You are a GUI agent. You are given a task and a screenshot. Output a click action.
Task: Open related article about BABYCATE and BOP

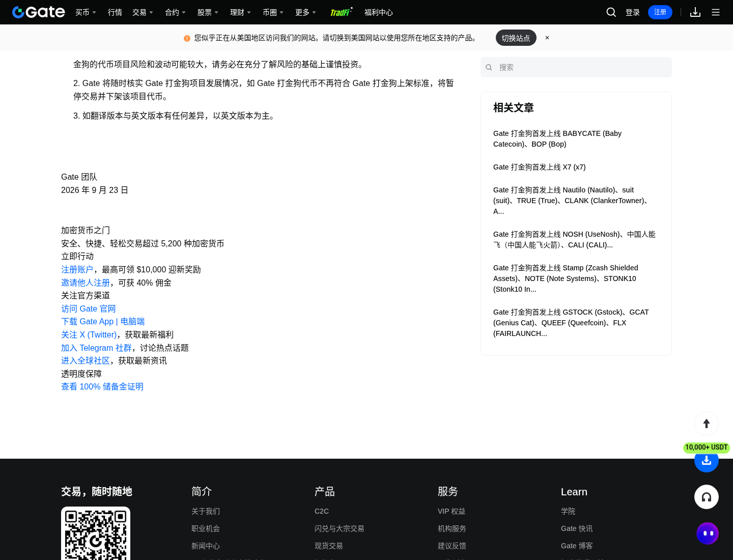[557, 138]
